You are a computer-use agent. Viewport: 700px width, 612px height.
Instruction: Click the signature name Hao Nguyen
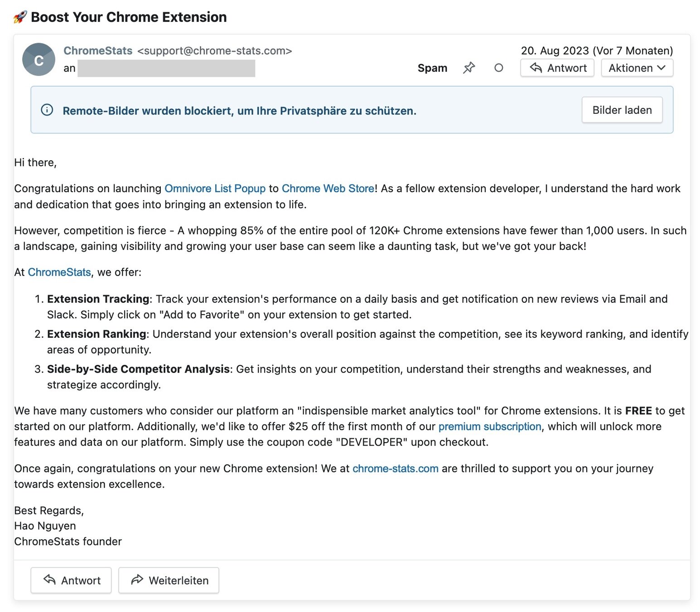coord(45,526)
